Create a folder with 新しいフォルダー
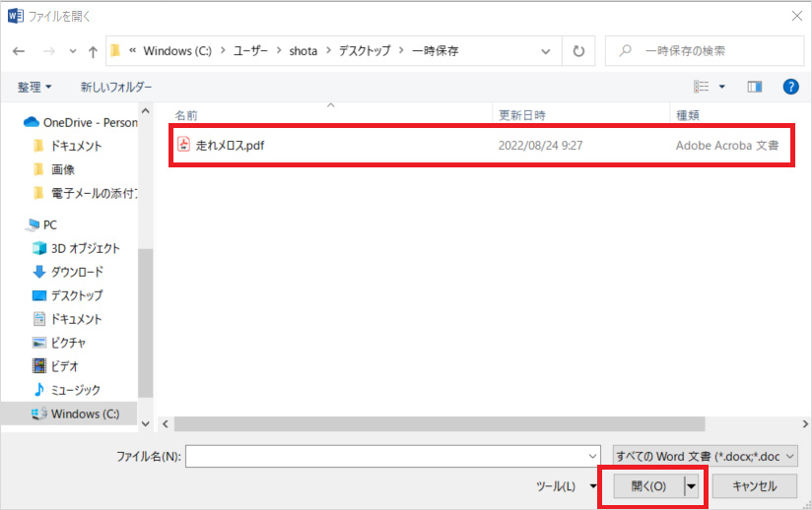Image resolution: width=812 pixels, height=510 pixels. tap(116, 87)
